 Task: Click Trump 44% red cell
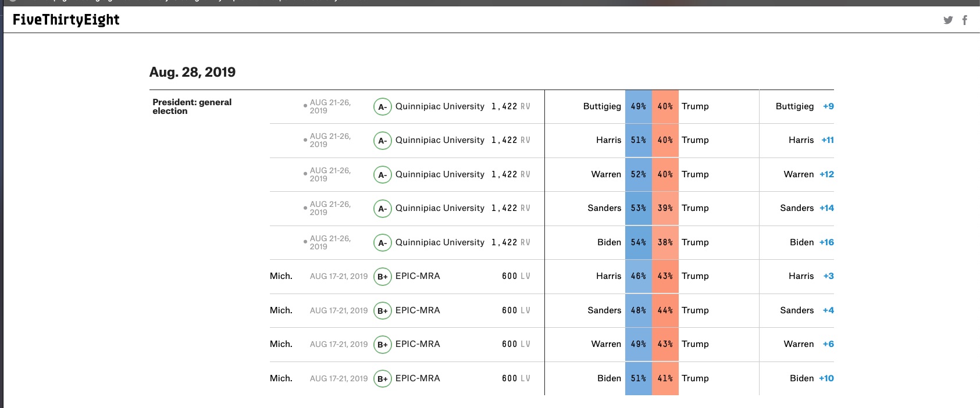tap(665, 310)
